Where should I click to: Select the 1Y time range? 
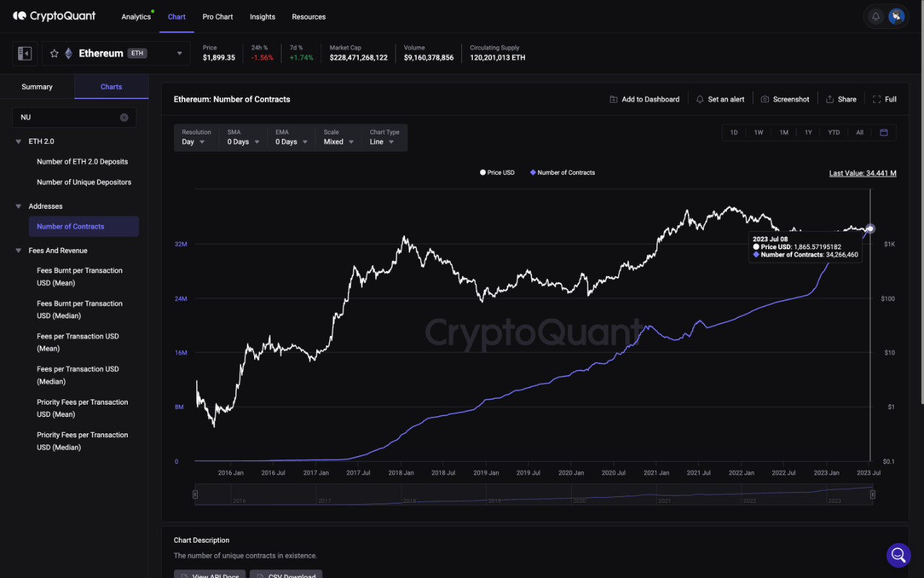coord(808,132)
